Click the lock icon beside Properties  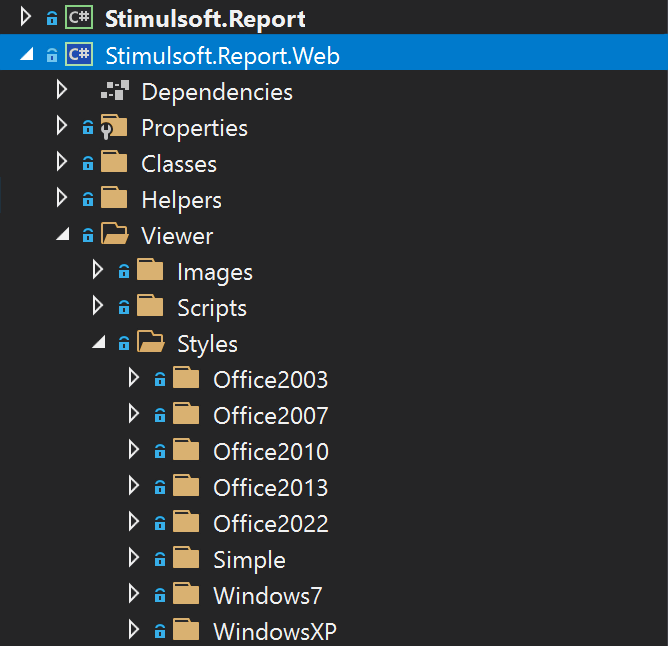tap(88, 127)
